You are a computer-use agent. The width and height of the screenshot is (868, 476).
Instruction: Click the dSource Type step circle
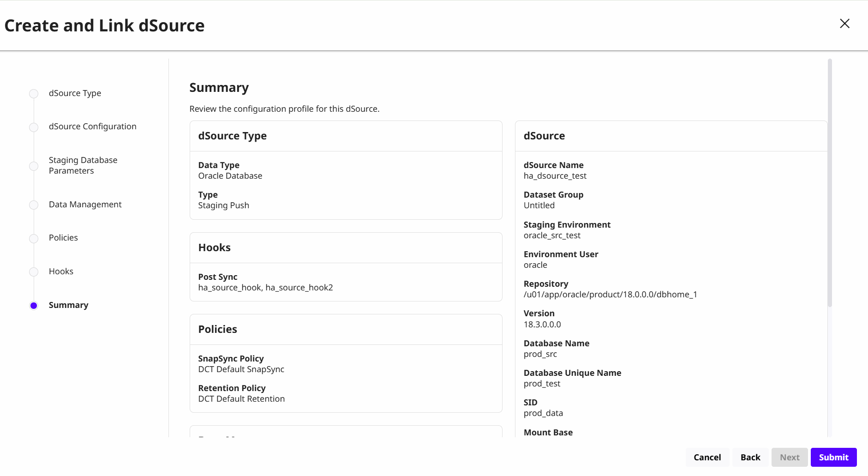pos(34,94)
